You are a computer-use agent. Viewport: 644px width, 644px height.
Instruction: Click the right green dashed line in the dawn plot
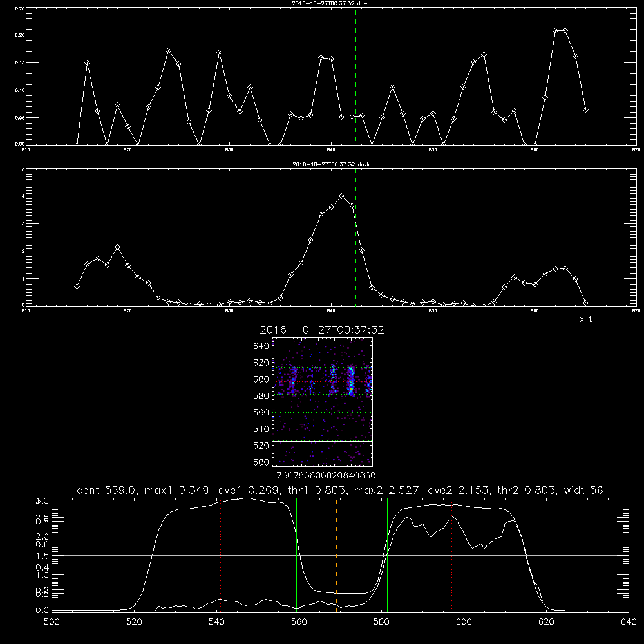[355, 76]
